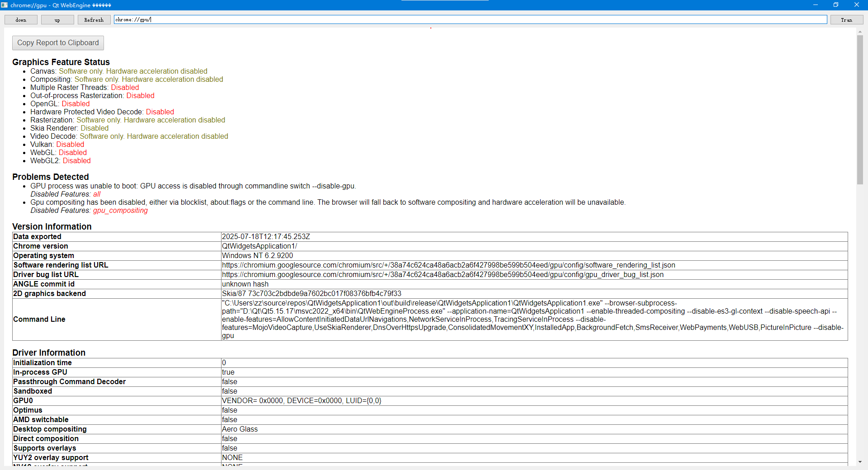868x470 pixels.
Task: Focus the chrome://gpu/ address field
Action: point(470,19)
